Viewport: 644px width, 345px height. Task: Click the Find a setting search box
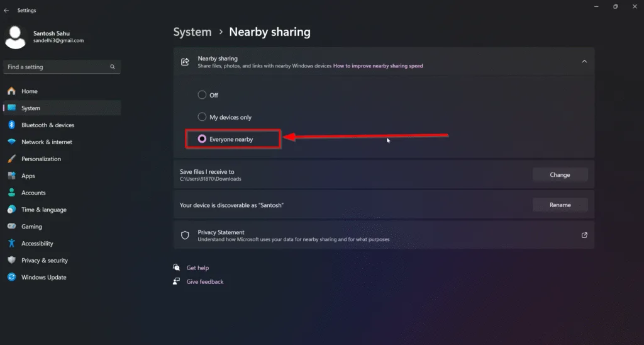[62, 67]
